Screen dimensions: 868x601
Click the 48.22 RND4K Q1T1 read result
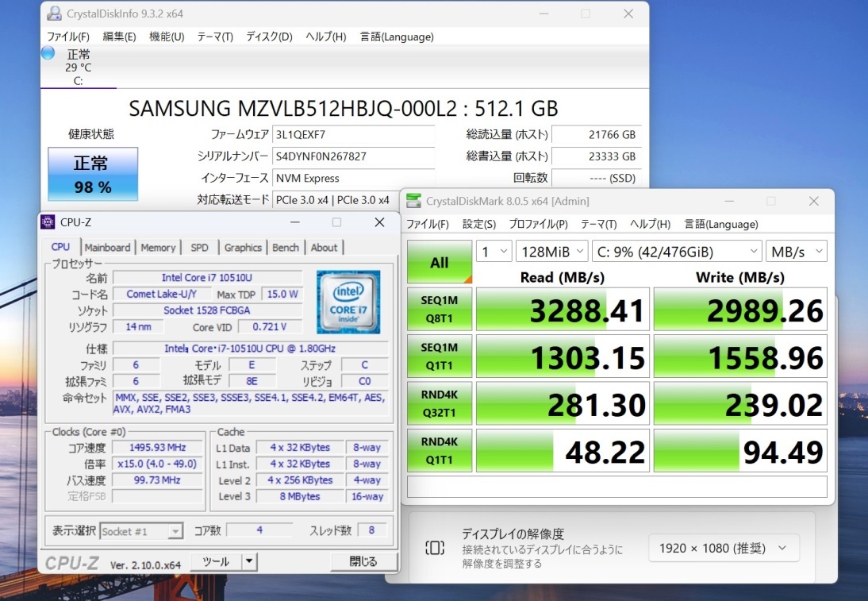[x=563, y=450]
